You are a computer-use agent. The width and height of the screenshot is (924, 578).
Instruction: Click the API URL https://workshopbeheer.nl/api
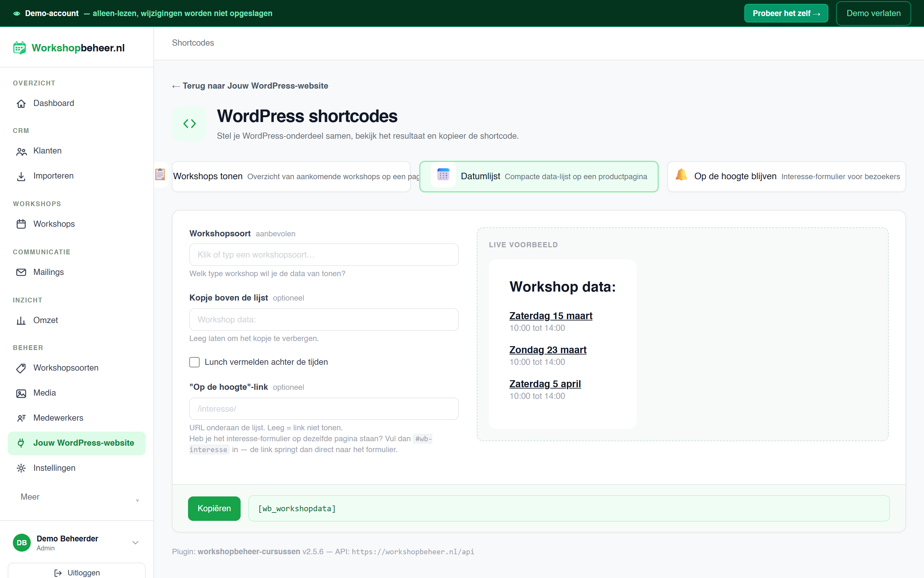pos(413,552)
